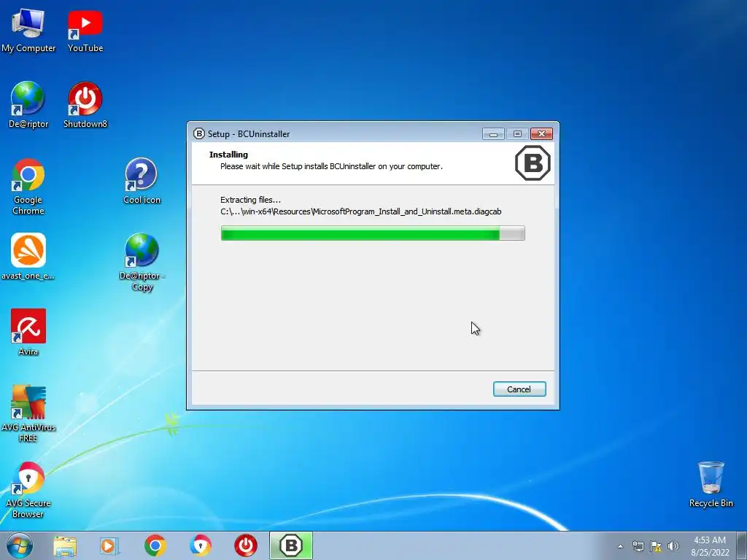Minimize the Setup - BCUninstaller window
747x560 pixels.
point(493,134)
